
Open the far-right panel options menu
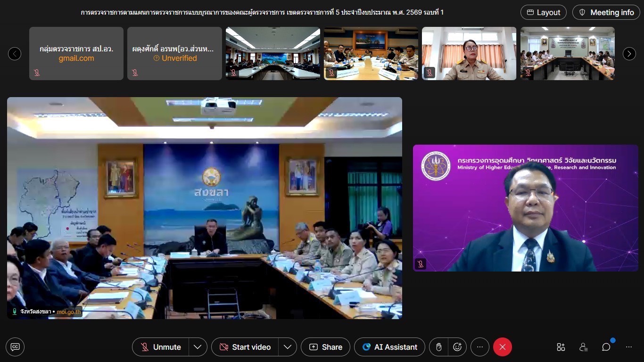coord(629,347)
